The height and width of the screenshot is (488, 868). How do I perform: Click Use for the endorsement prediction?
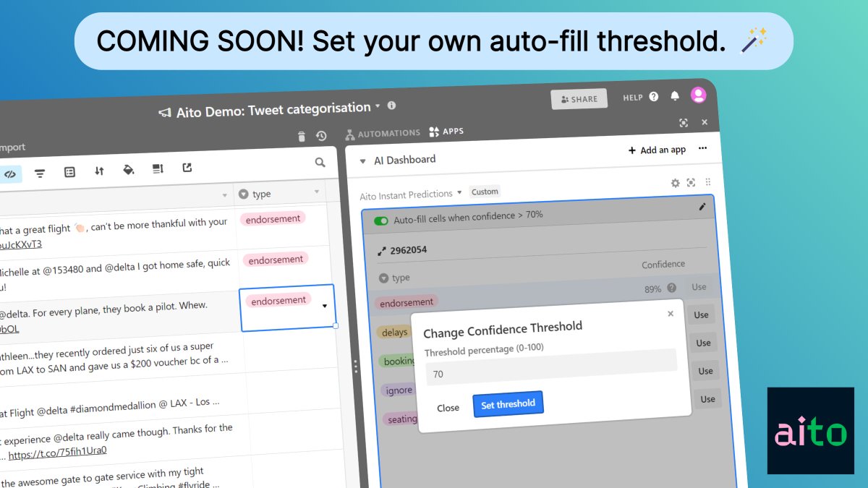pos(699,287)
